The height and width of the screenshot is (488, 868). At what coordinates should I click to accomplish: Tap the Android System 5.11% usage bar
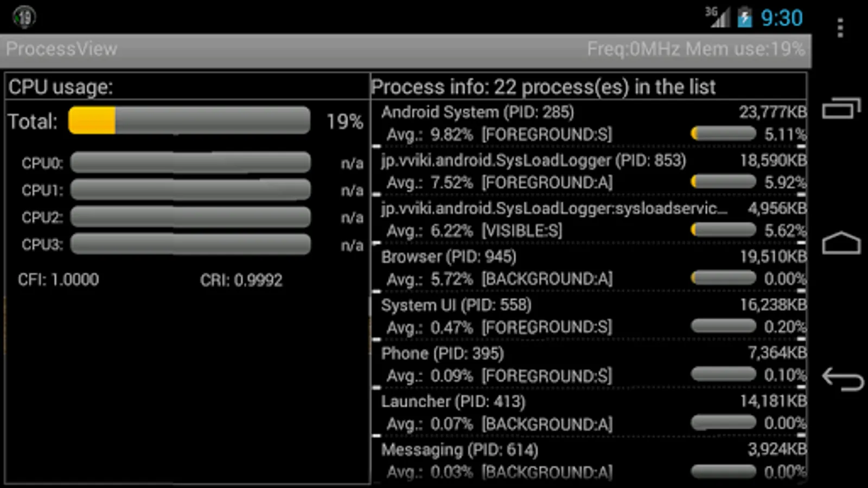[x=723, y=133]
